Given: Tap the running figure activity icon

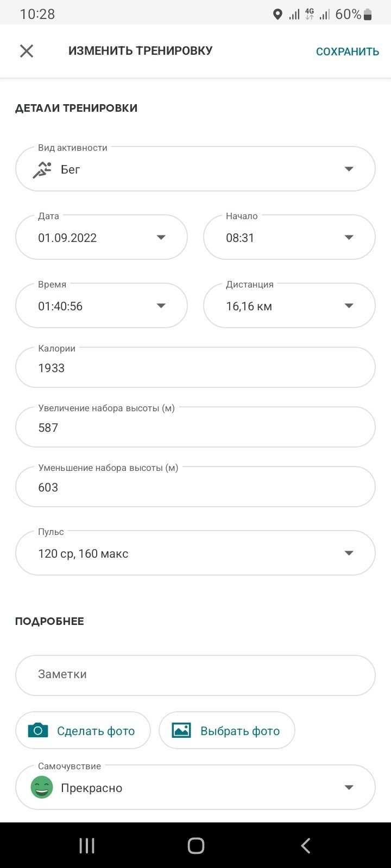Looking at the screenshot, I should tap(42, 170).
